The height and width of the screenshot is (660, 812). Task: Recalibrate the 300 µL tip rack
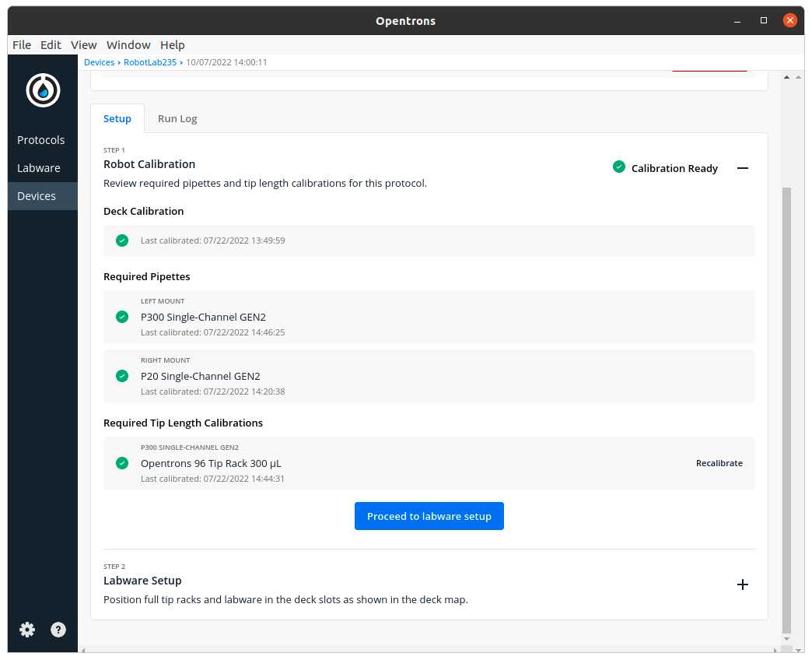[x=719, y=463]
